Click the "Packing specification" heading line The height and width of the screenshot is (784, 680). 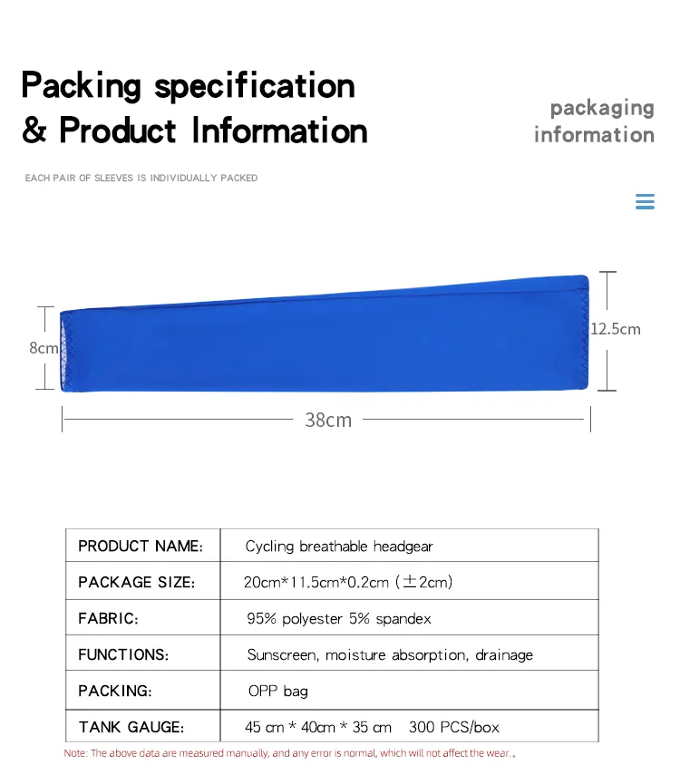[x=188, y=86]
